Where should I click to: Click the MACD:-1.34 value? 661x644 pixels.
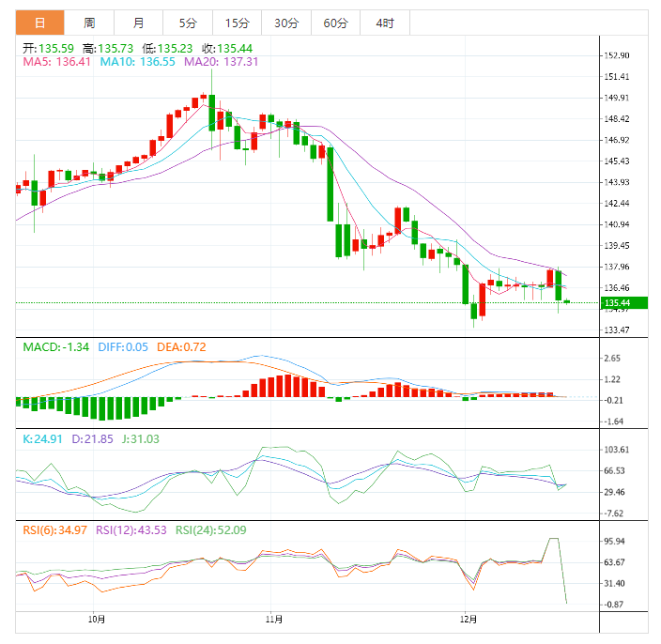click(56, 347)
